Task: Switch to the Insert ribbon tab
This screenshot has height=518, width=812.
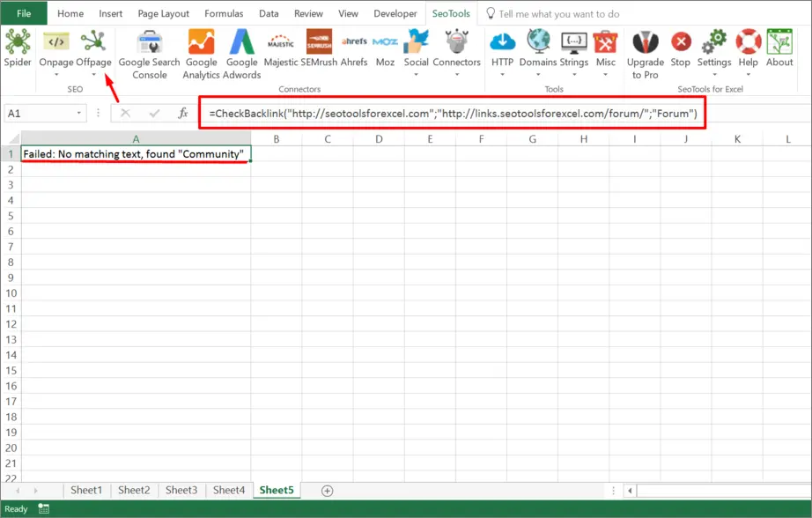Action: click(111, 13)
